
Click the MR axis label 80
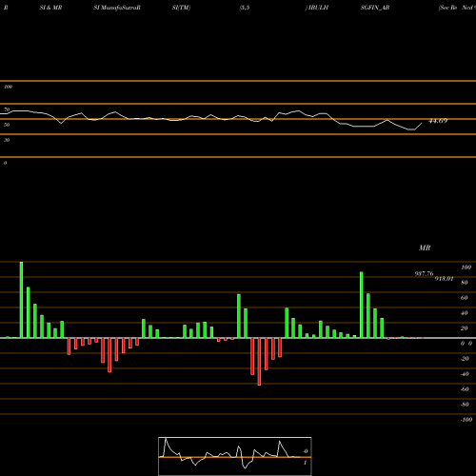(x=465, y=283)
